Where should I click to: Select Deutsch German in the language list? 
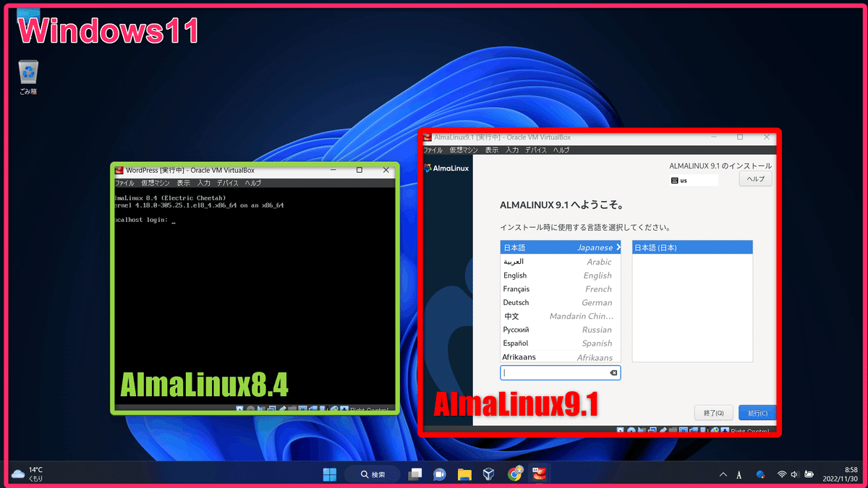(x=560, y=303)
